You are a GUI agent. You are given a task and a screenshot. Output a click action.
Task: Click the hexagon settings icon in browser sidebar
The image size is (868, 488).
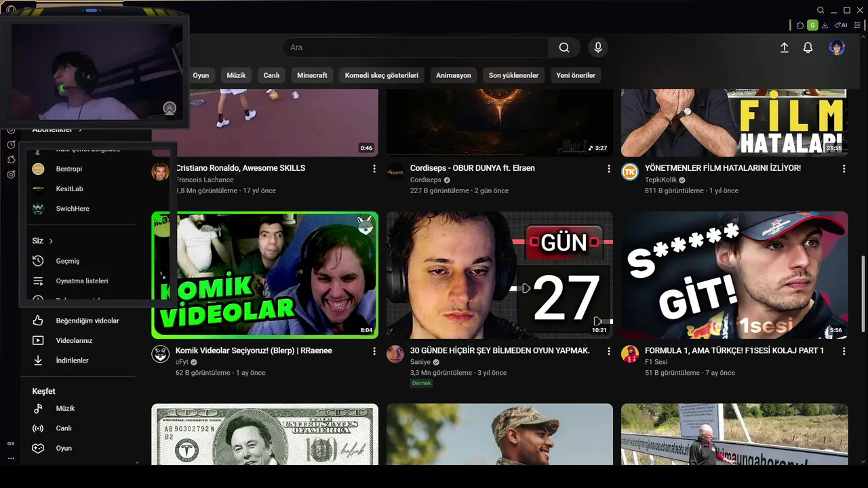[x=11, y=174]
